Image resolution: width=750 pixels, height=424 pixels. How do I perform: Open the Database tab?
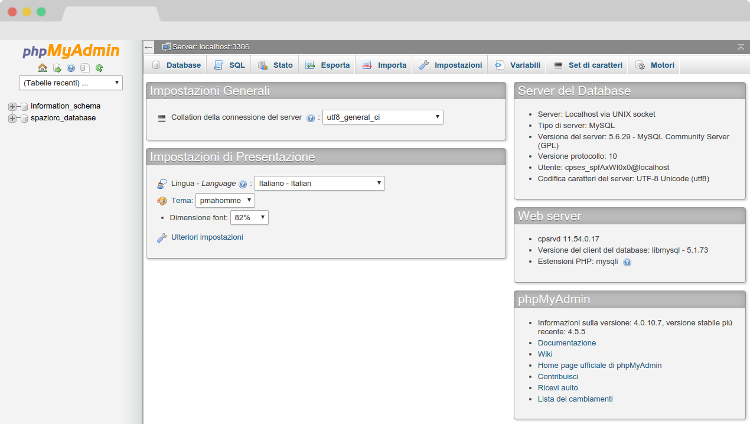pyautogui.click(x=176, y=65)
